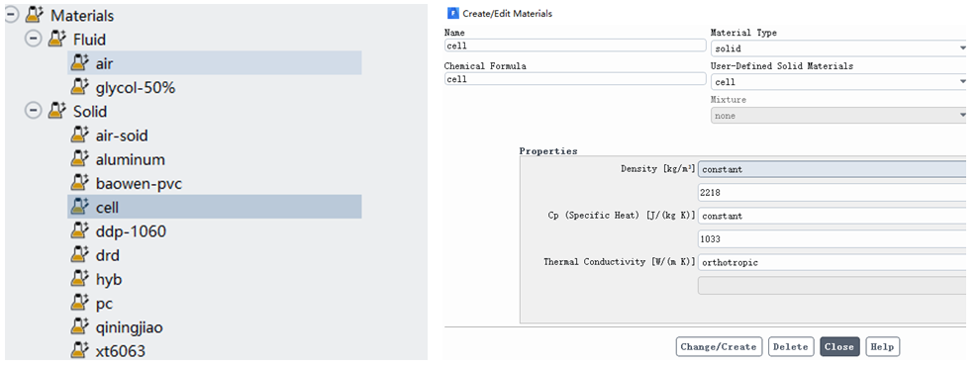Screen dimensions: 980x366
Task: Click the Fluid category flask icon
Action: 57,39
